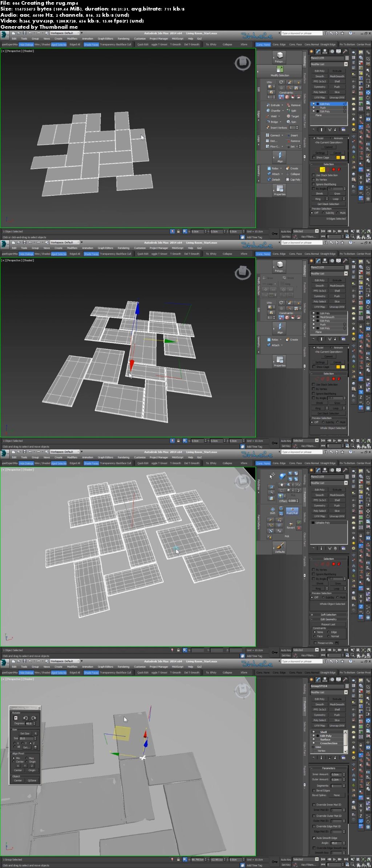
Task: In the second frame, click Play Animation button
Action: click(x=335, y=441)
